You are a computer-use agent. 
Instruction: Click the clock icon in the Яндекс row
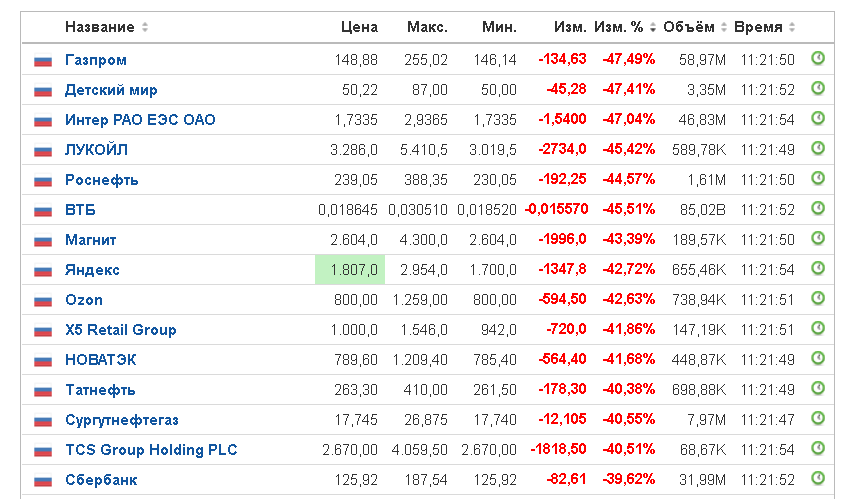coord(817,269)
